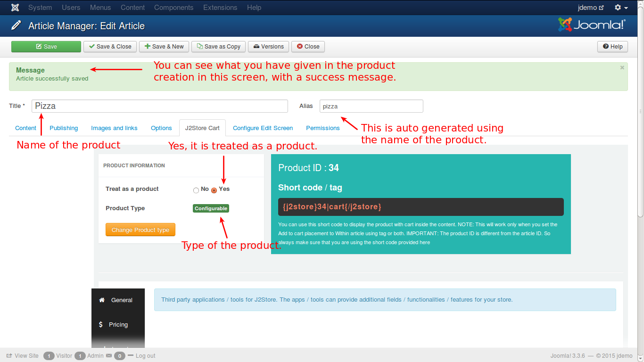Viewport: 644px width, 362px height.
Task: Dismiss the success message with X
Action: tap(622, 68)
